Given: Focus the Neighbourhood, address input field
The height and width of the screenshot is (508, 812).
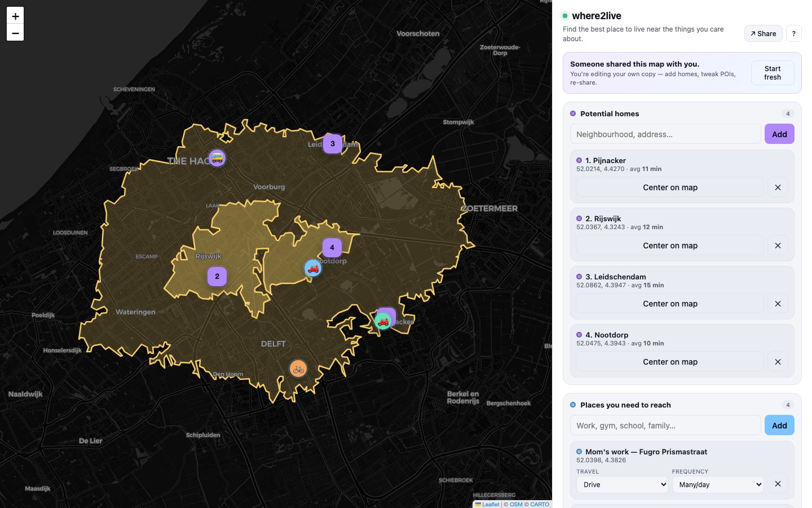Looking at the screenshot, I should (x=665, y=134).
